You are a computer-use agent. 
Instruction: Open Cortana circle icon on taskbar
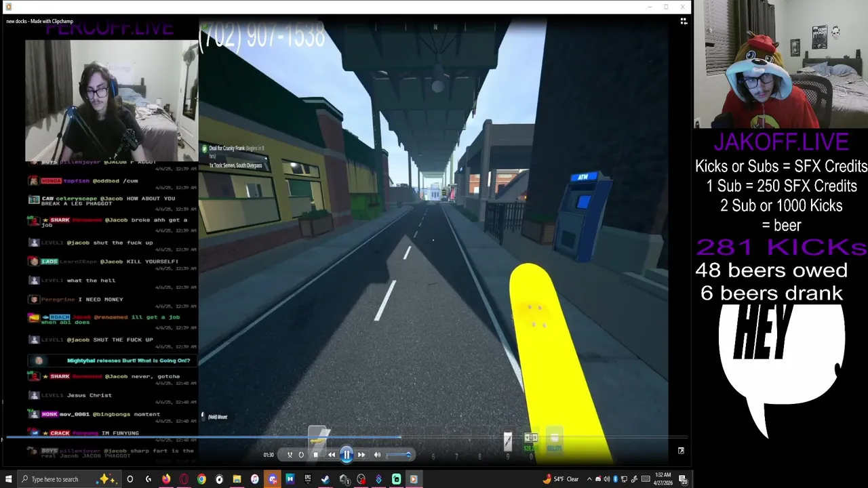click(x=130, y=479)
